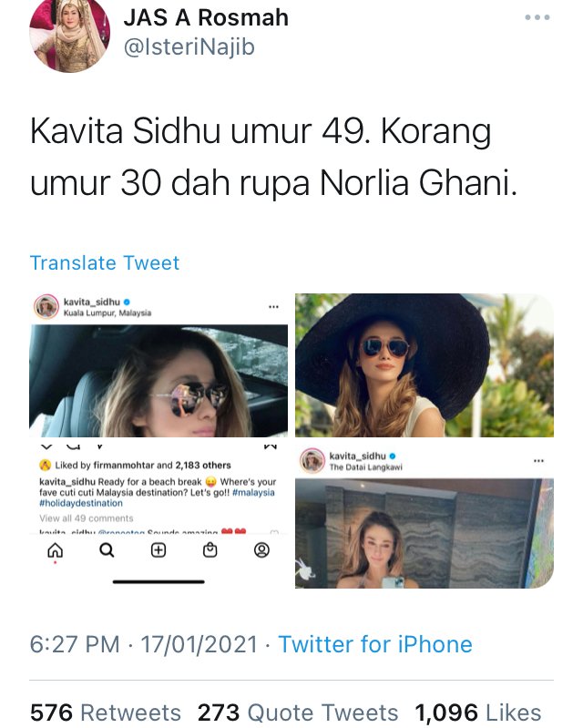
Task: Tap the Instagram profile icon
Action: pyautogui.click(x=261, y=550)
